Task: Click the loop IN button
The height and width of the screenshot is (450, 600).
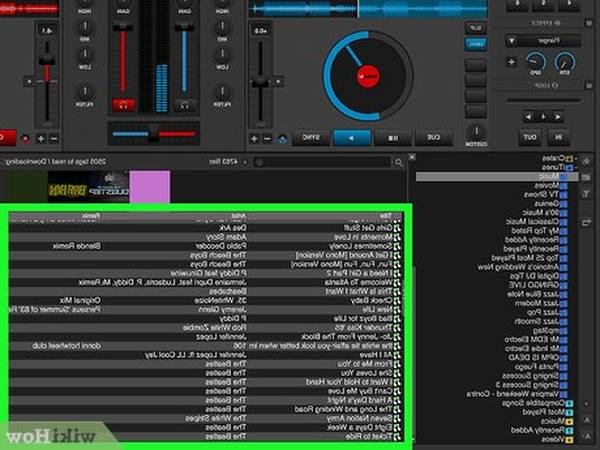Action: pos(558,137)
